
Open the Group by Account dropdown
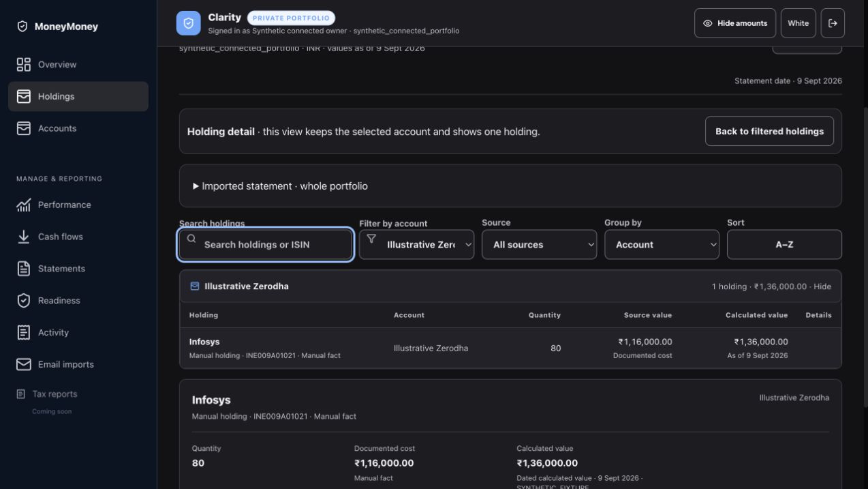(662, 244)
